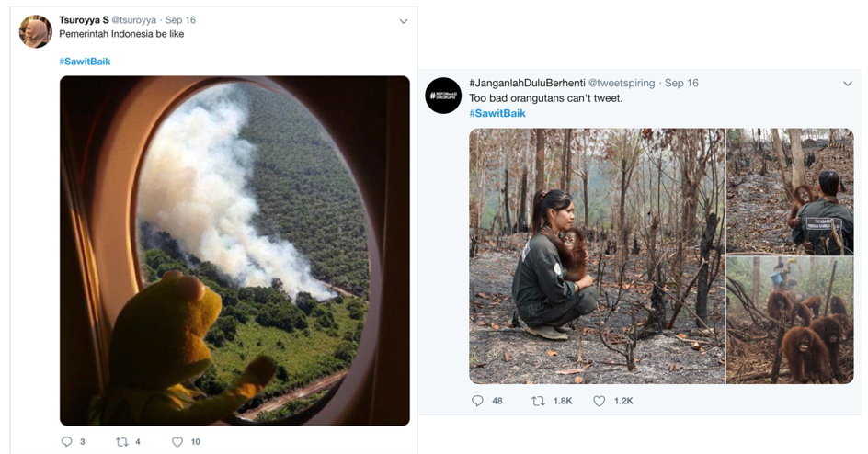Open Tsuroyya S profile avatar
The height and width of the screenshot is (454, 868).
(36, 32)
